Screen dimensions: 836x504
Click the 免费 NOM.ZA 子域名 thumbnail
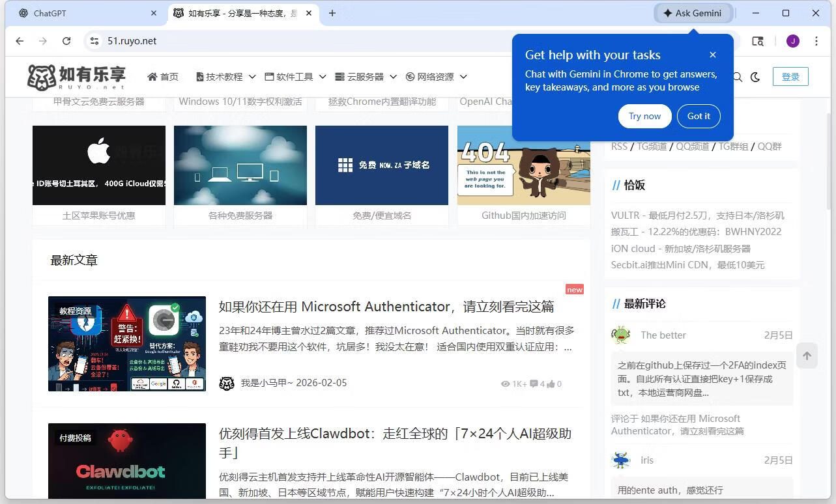pyautogui.click(x=382, y=165)
